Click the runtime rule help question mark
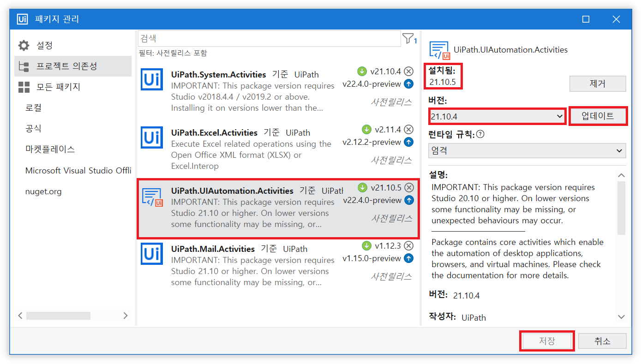The image size is (641, 364). click(x=480, y=134)
